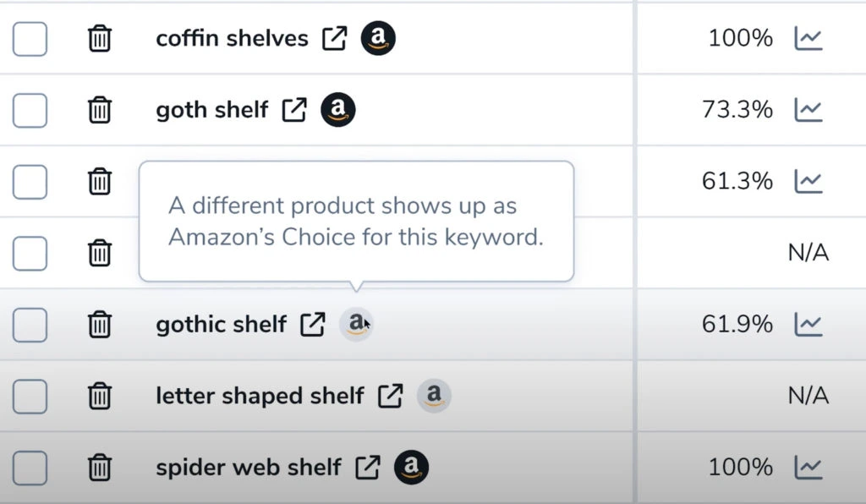Click the Amazon's Choice tooltip popup
Screen dimensions: 866x504
pos(355,220)
